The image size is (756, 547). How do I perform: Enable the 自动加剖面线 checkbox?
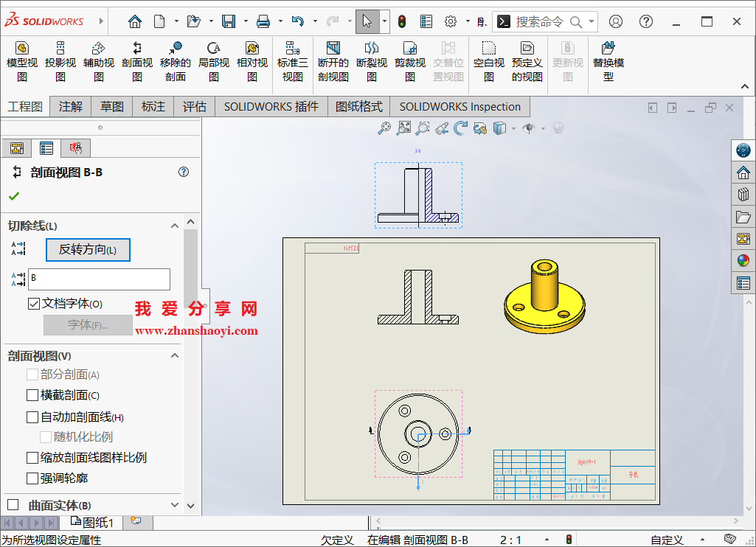(32, 417)
